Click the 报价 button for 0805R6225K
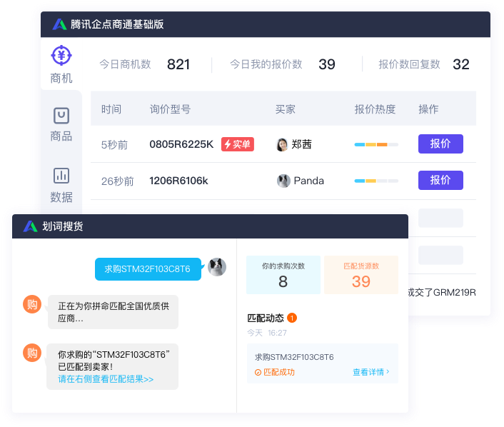The height and width of the screenshot is (427, 504). tap(440, 144)
